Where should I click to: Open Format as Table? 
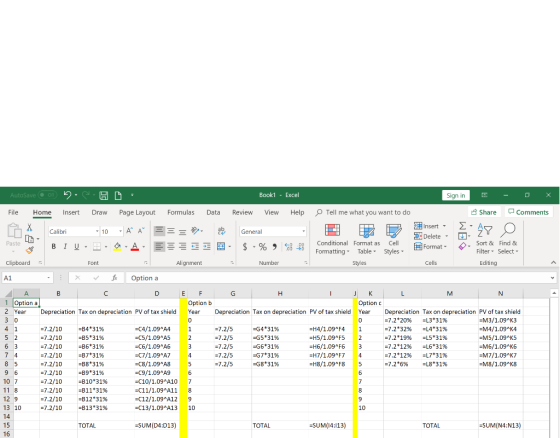pos(367,239)
